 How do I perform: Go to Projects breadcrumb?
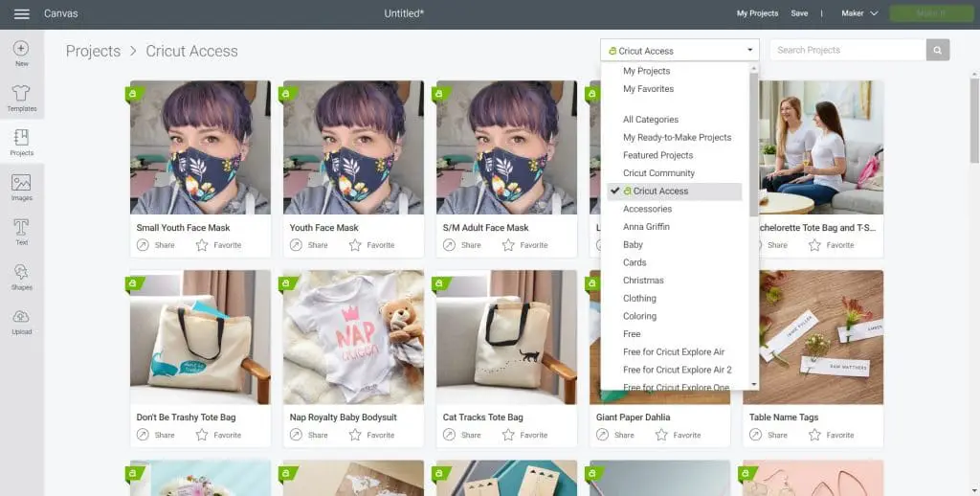[93, 52]
